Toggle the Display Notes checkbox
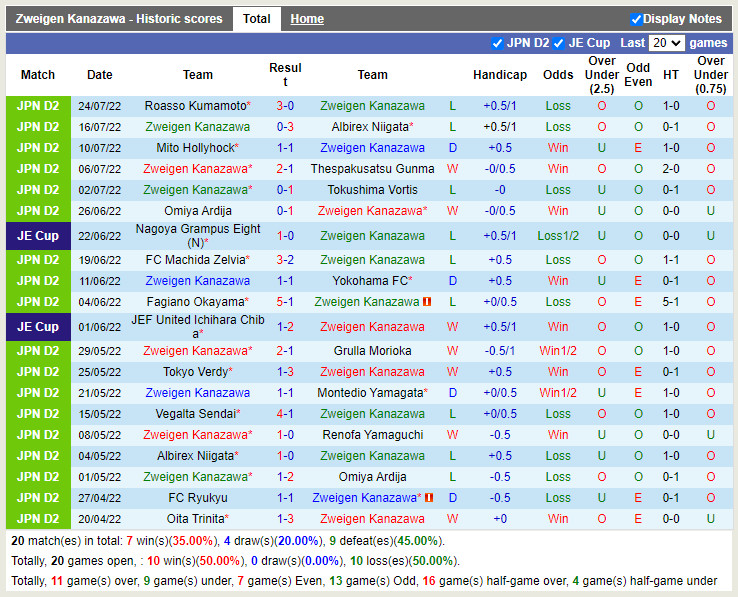Image resolution: width=738 pixels, height=597 pixels. 636,19
